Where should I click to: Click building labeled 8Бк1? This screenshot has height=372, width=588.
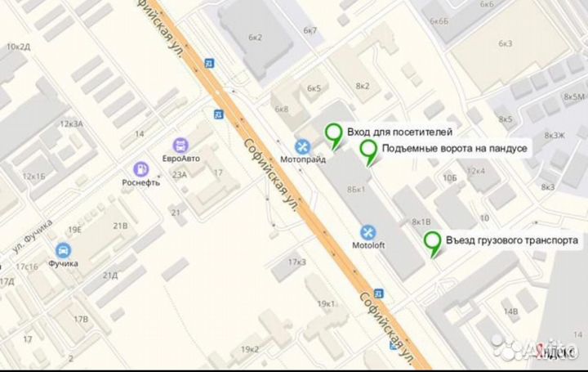pos(356,190)
